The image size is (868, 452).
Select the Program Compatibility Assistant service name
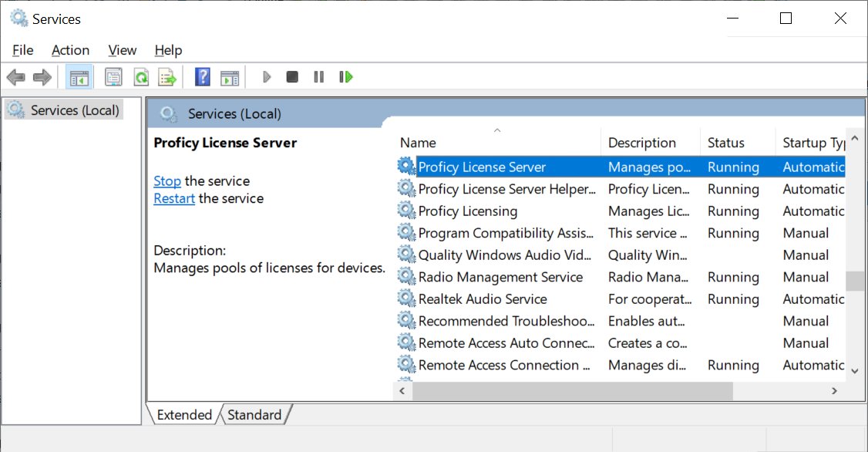coord(506,233)
